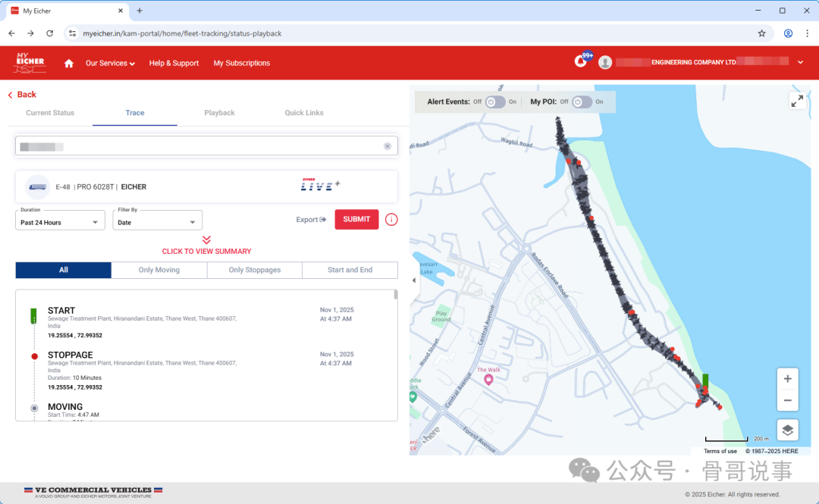Select the START trip entry
819x504 pixels.
(193, 322)
